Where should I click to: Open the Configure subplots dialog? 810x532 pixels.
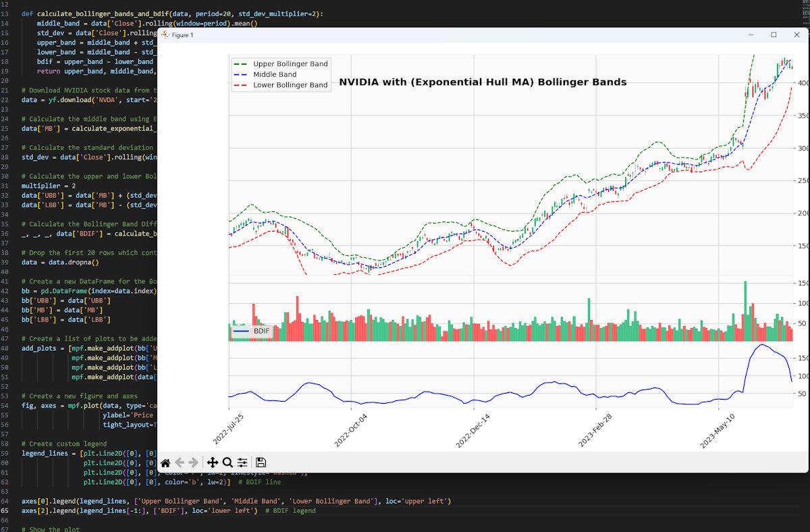click(x=242, y=462)
